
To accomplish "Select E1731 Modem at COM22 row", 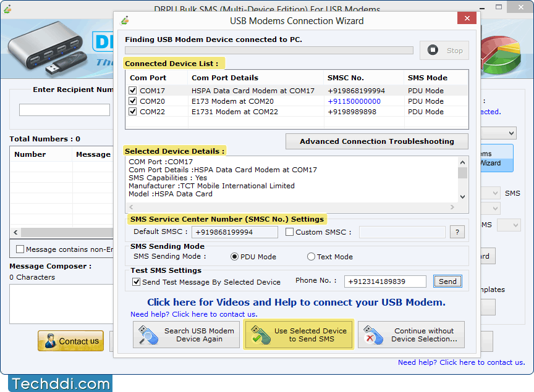I will [297, 112].
